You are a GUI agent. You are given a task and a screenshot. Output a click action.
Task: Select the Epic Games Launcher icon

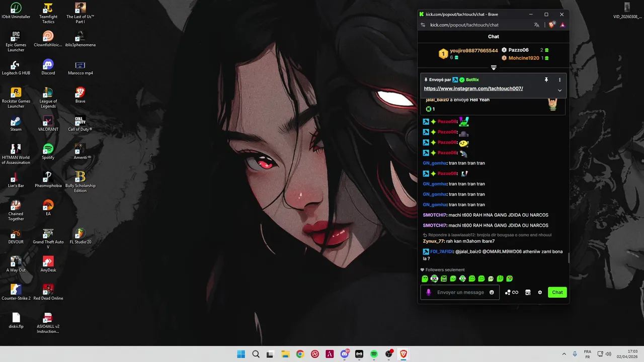tap(16, 42)
